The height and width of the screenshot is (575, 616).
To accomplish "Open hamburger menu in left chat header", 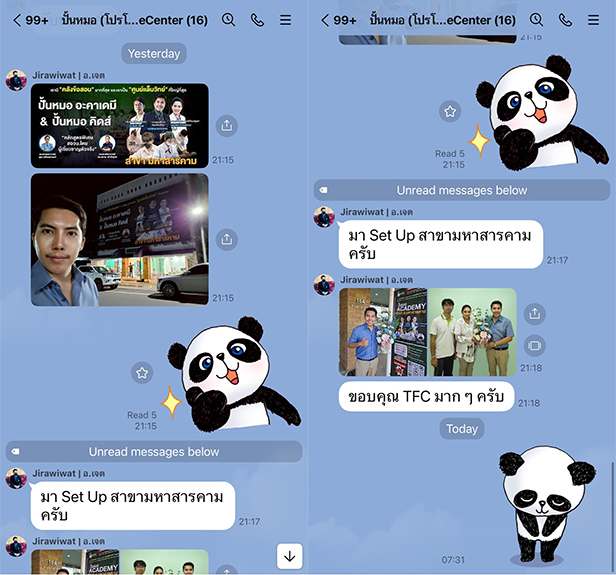I will [x=286, y=19].
